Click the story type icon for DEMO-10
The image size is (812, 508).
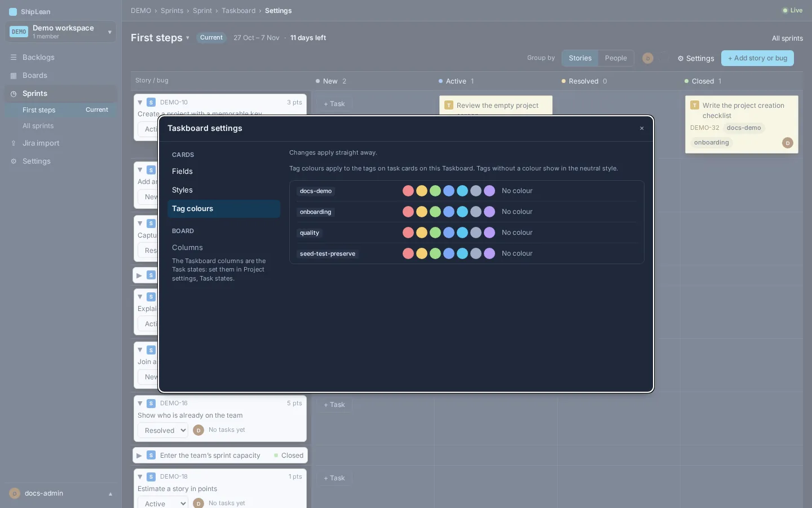pyautogui.click(x=151, y=102)
